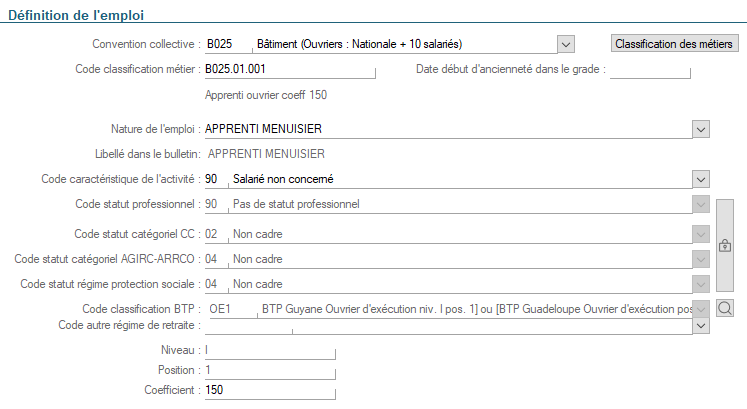Click the Date début d'ancienneté field
Viewport: 747px width, 409px height.
tap(650, 70)
